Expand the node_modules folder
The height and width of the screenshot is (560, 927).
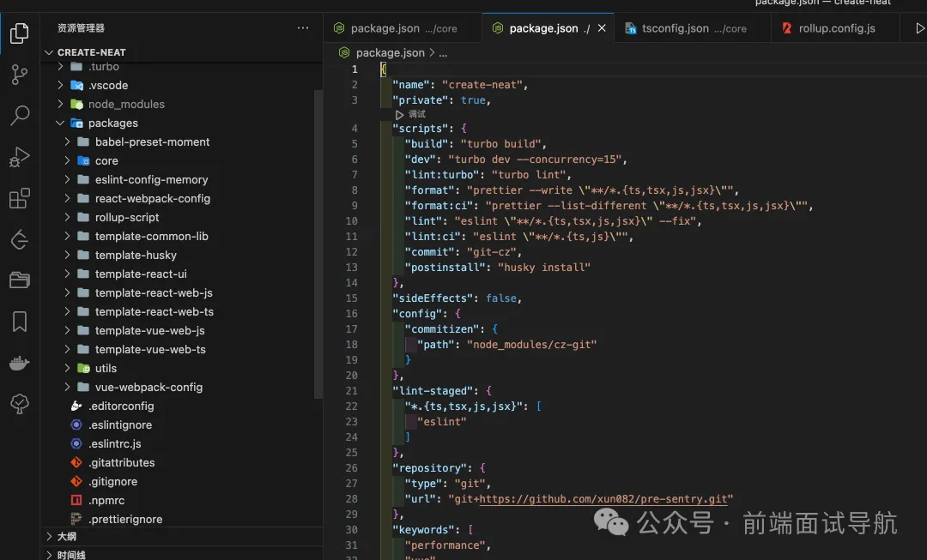pyautogui.click(x=125, y=105)
